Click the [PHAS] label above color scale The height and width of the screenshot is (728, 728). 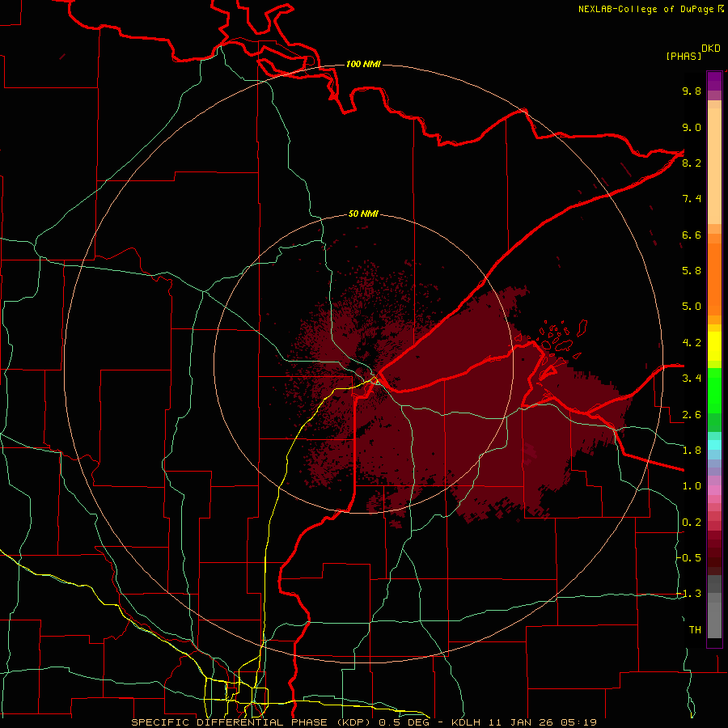684,56
